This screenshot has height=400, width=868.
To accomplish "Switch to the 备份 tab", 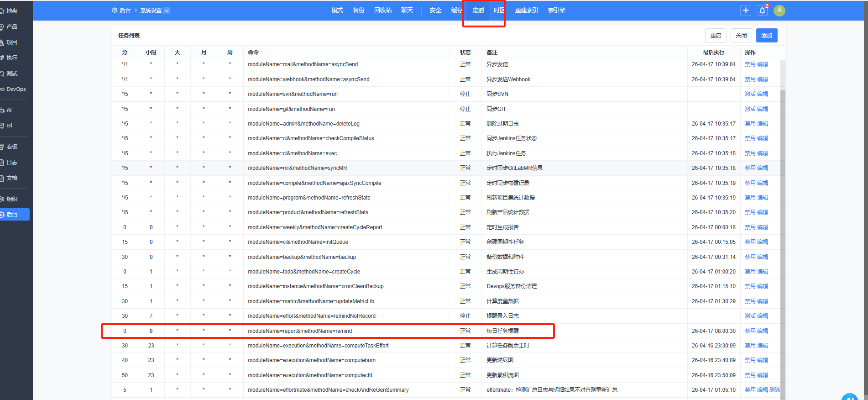I will tap(359, 11).
